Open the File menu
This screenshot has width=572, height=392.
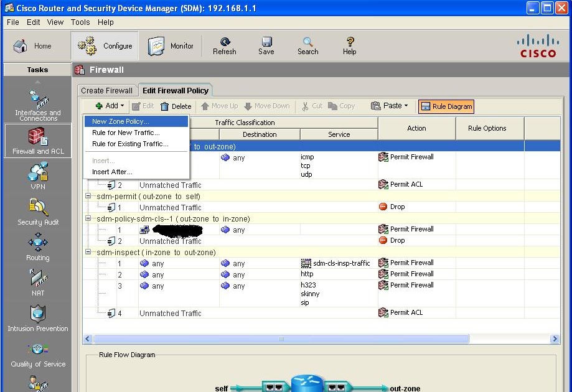pos(13,22)
